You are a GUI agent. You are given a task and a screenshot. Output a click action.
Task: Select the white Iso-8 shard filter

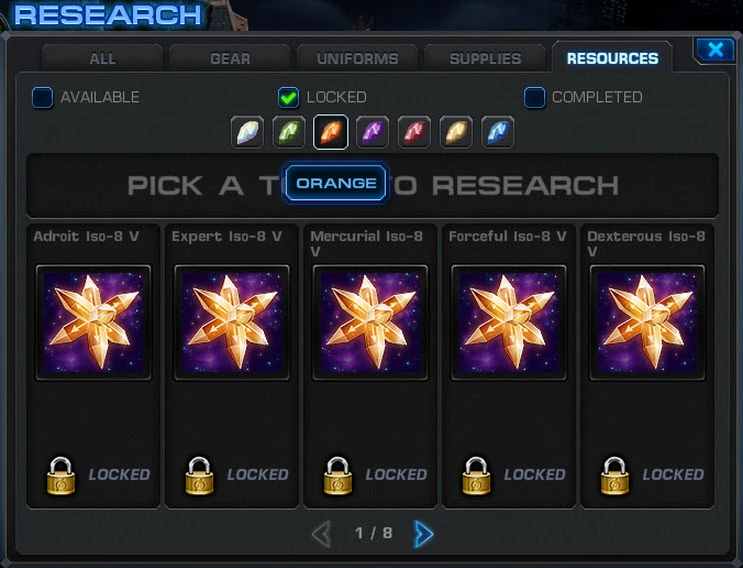[247, 132]
